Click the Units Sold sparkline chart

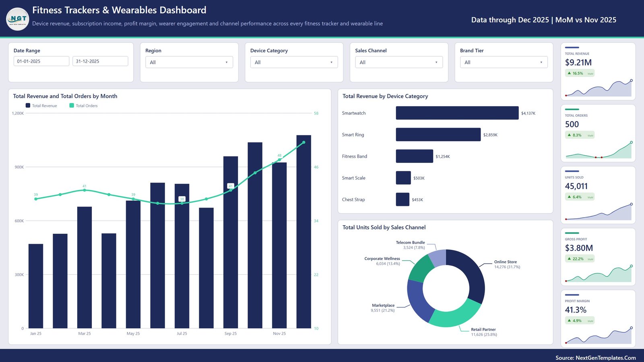click(x=599, y=212)
